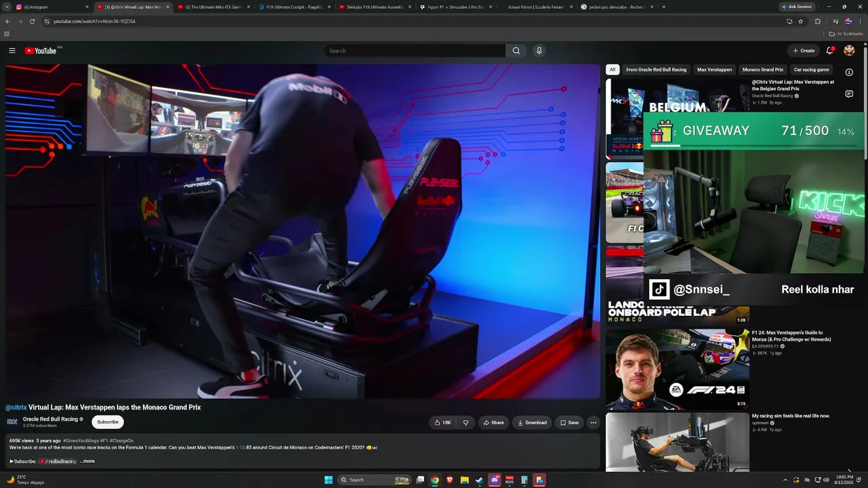The width and height of the screenshot is (868, 488).
Task: Switch to The Ultimate Mini-ITX tab
Action: click(x=212, y=7)
